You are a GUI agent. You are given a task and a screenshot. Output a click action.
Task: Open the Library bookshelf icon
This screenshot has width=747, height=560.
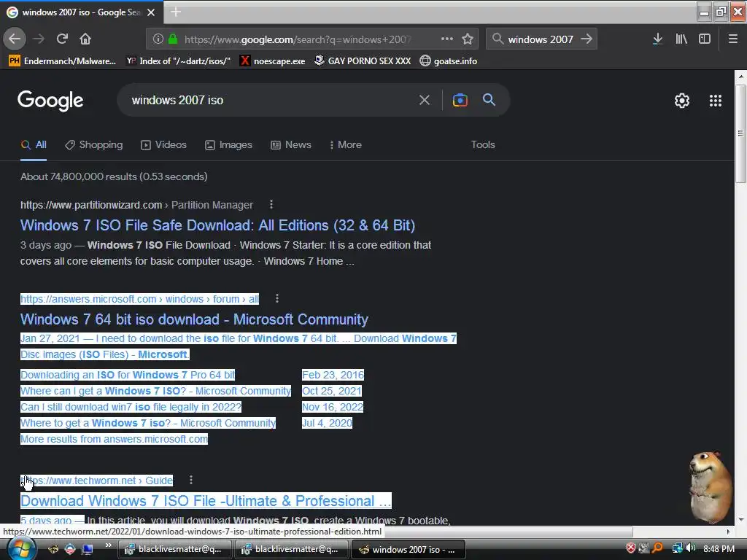681,39
